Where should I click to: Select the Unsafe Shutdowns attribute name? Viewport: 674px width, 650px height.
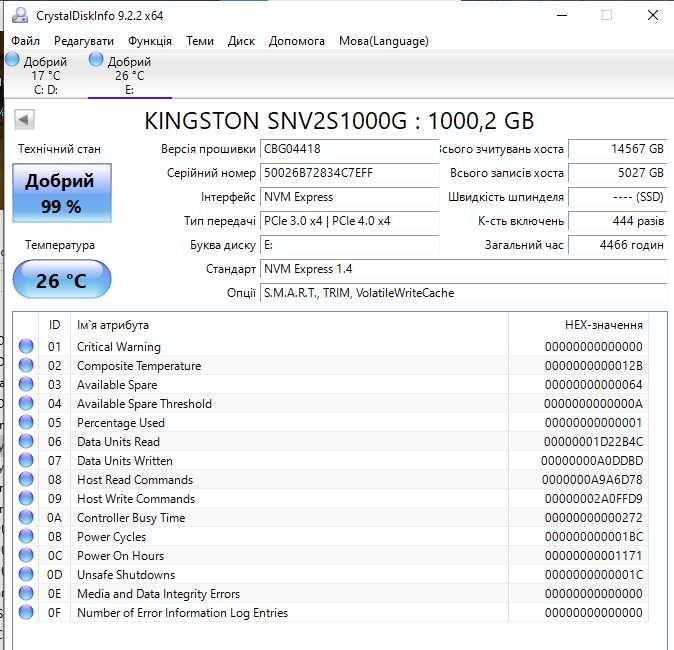click(126, 575)
